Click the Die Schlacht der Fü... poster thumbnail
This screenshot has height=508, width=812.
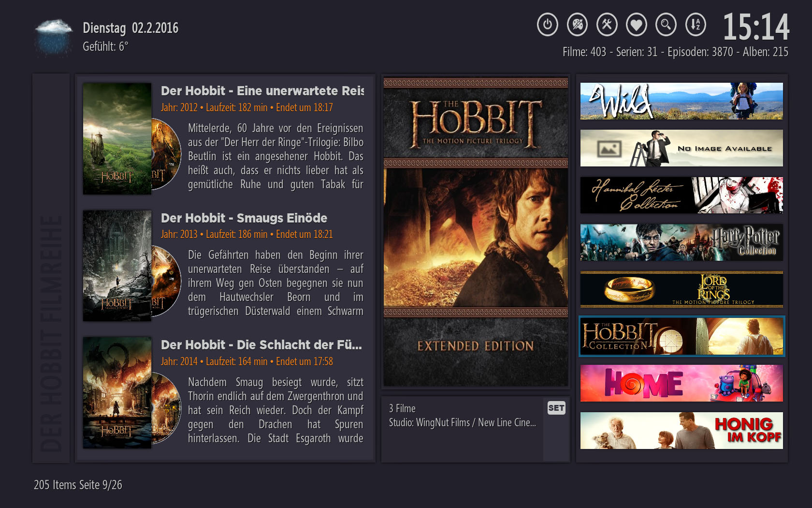point(117,392)
